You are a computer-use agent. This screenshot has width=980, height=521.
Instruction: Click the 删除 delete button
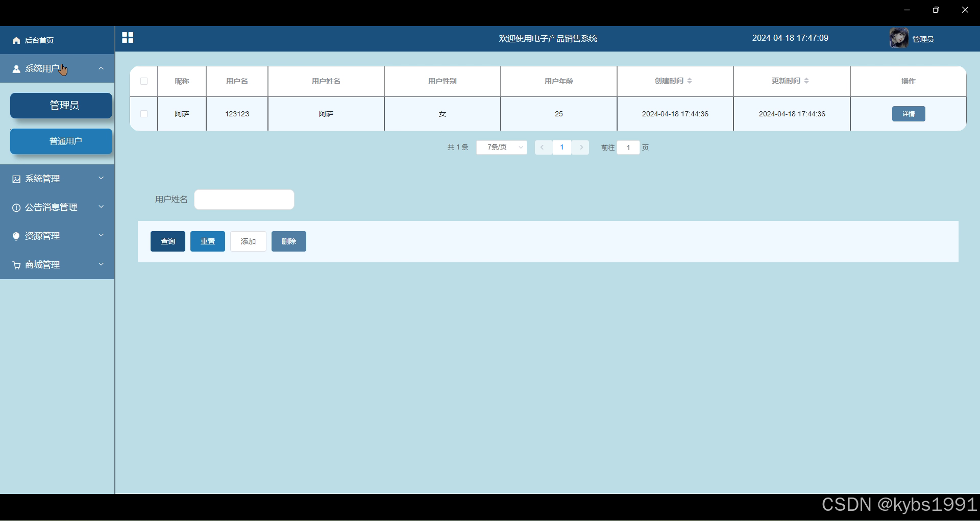click(289, 241)
